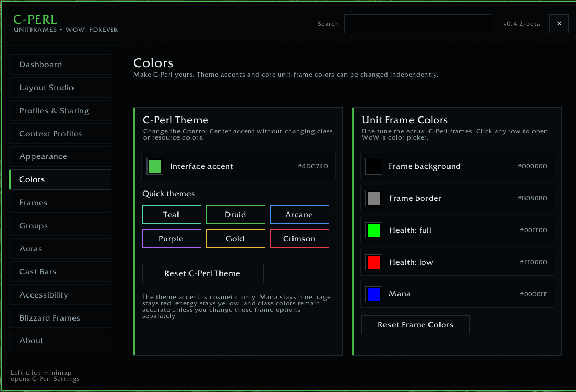Click the Frame border gray swatch
This screenshot has height=392, width=576.
pos(374,198)
